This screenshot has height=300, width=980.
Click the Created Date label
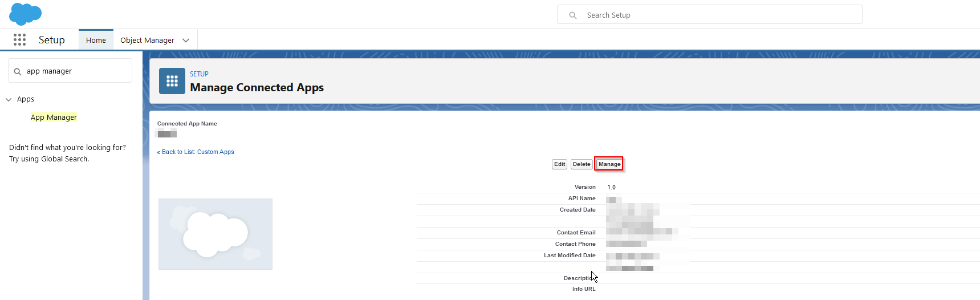[578, 210]
